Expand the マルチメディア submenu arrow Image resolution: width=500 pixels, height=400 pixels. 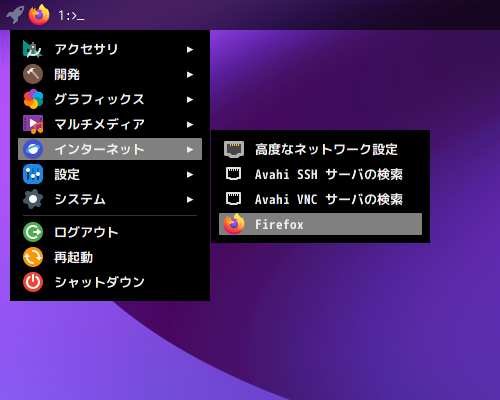[x=190, y=124]
